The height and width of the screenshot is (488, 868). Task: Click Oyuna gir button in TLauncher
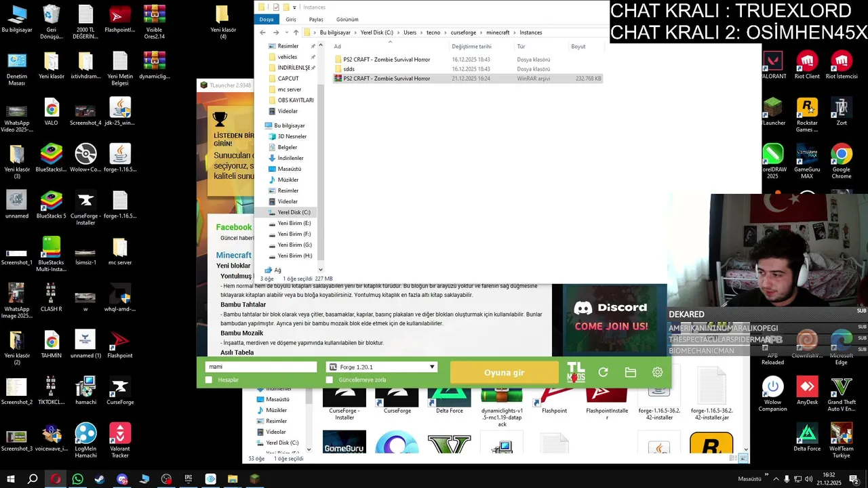click(x=504, y=372)
